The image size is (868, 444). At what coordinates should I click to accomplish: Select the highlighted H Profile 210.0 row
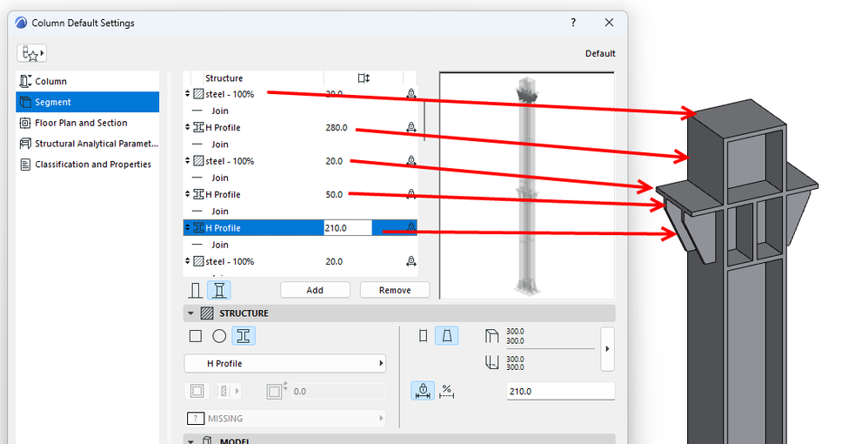point(300,228)
